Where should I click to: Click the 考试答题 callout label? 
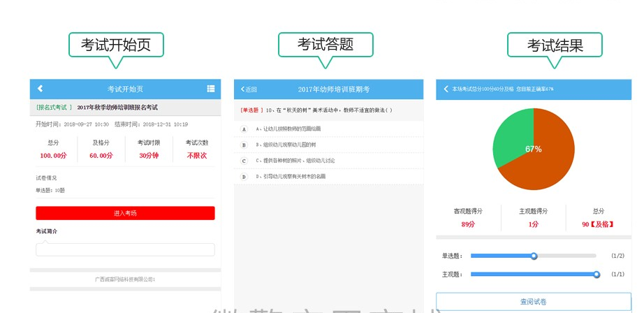point(325,45)
